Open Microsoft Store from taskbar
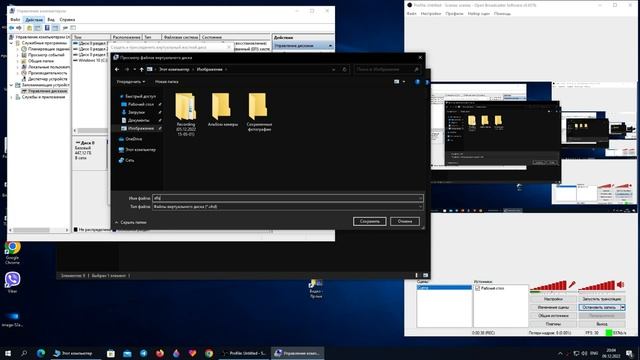Image resolution: width=640 pixels, height=360 pixels. 111,353
